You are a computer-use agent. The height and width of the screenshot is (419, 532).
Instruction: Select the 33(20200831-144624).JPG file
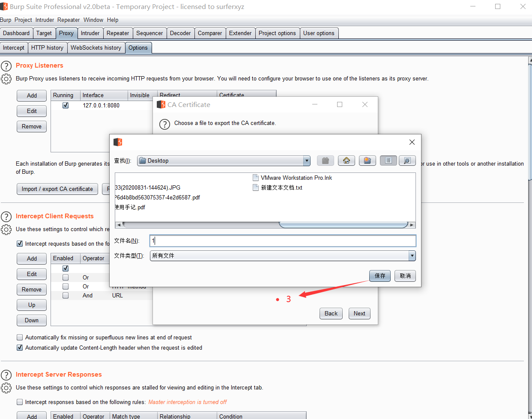point(148,187)
